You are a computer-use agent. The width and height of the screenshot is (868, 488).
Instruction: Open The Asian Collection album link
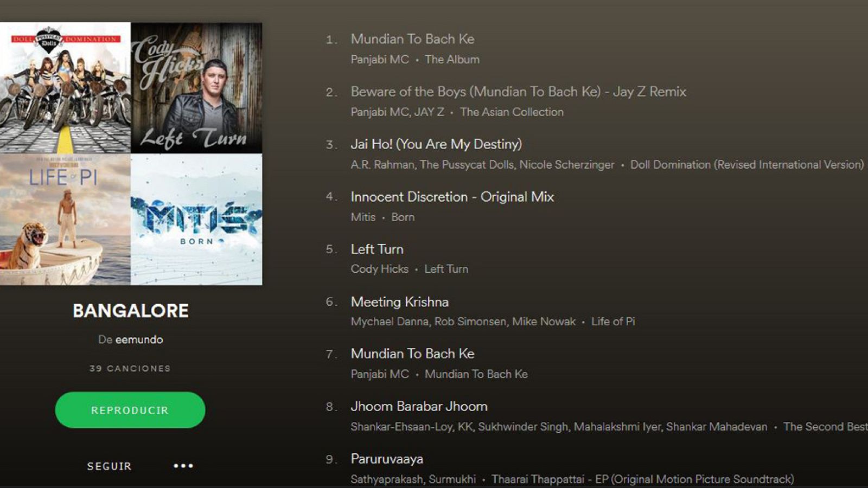[512, 112]
